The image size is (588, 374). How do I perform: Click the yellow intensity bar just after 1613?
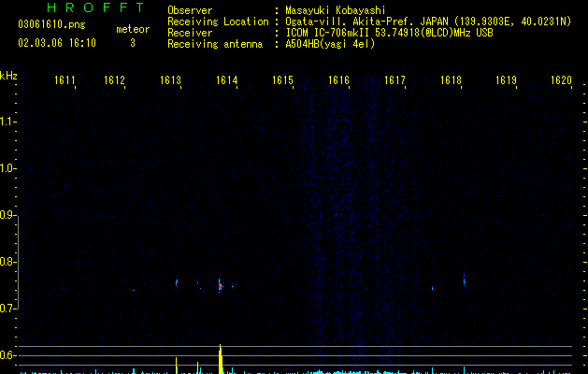pyautogui.click(x=177, y=366)
